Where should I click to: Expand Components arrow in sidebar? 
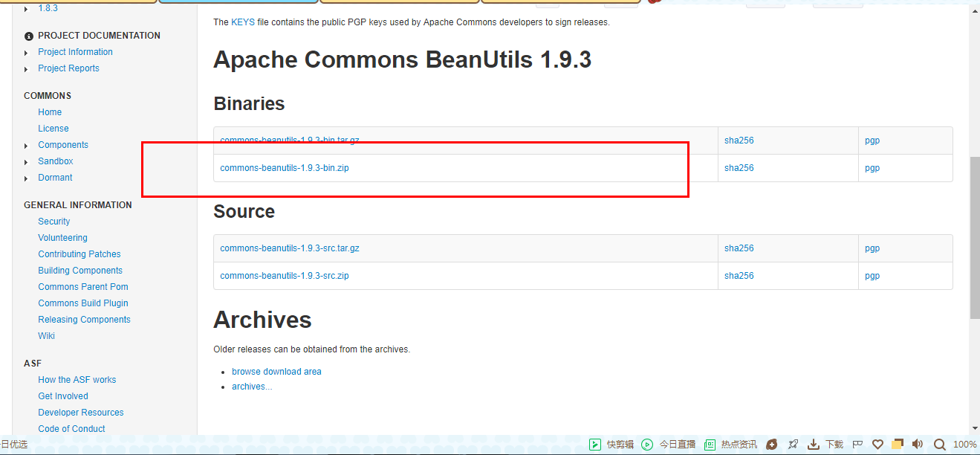tap(27, 146)
